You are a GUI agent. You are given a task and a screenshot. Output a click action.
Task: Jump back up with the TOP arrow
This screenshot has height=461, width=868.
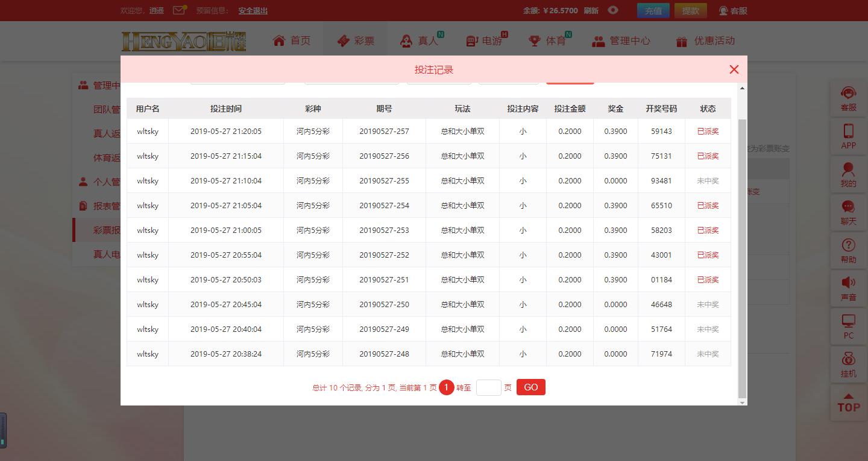tap(848, 403)
